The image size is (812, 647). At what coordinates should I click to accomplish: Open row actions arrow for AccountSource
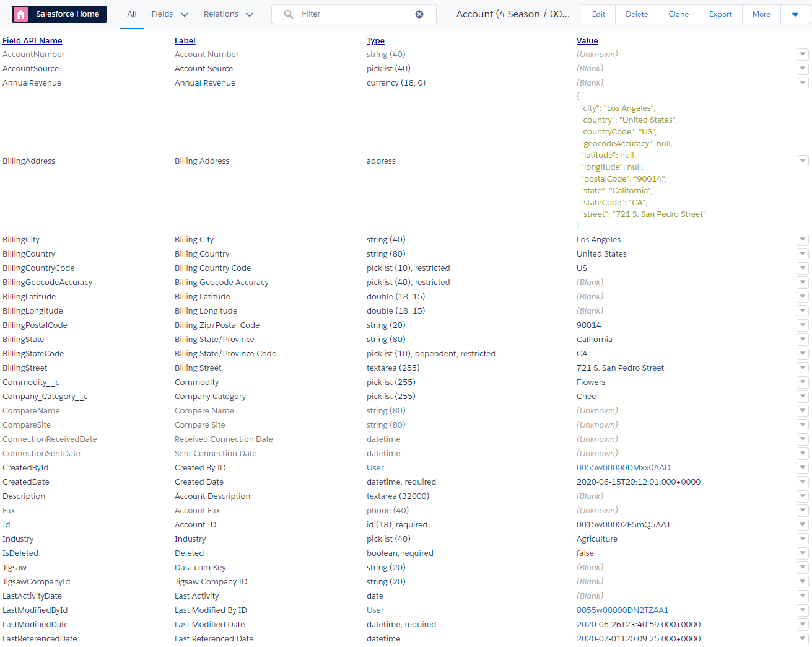803,69
